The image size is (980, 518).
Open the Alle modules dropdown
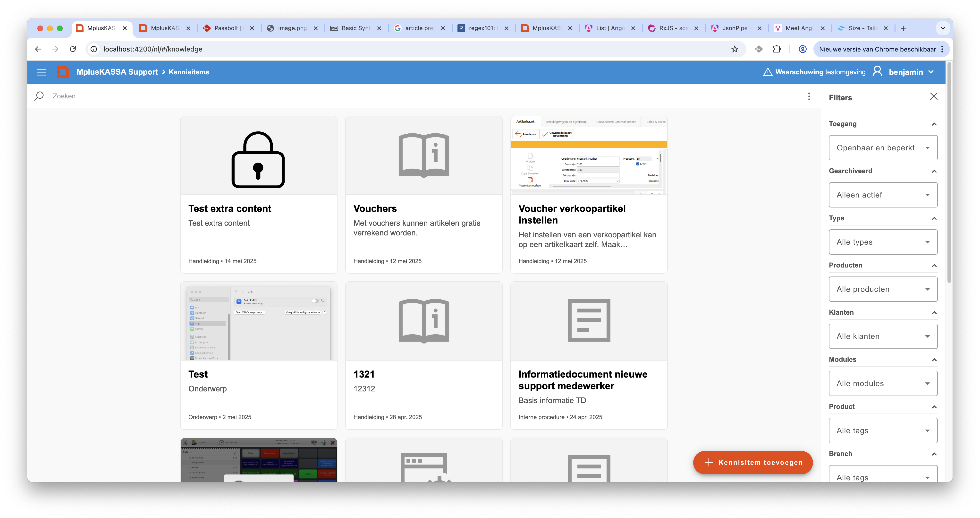tap(883, 383)
